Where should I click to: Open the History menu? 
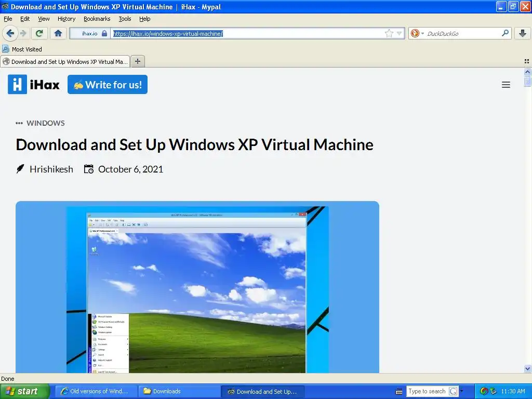pos(66,19)
